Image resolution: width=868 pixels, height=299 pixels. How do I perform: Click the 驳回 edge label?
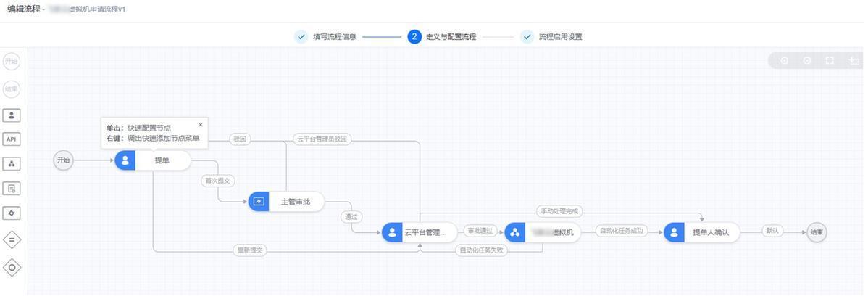[x=240, y=139]
